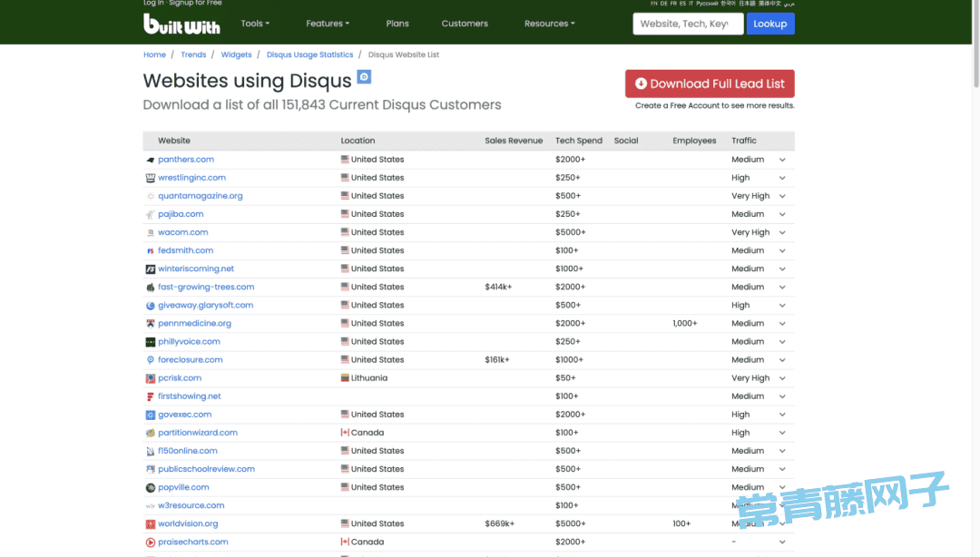The height and width of the screenshot is (557, 980).
Task: Click the panthers.com favicon
Action: [150, 160]
